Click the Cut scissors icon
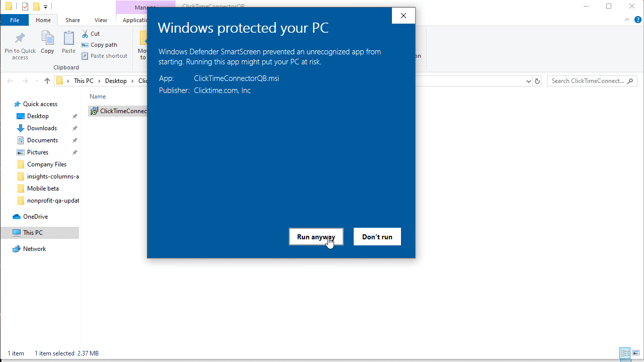Screen dimensions: 644x362 (x=85, y=34)
